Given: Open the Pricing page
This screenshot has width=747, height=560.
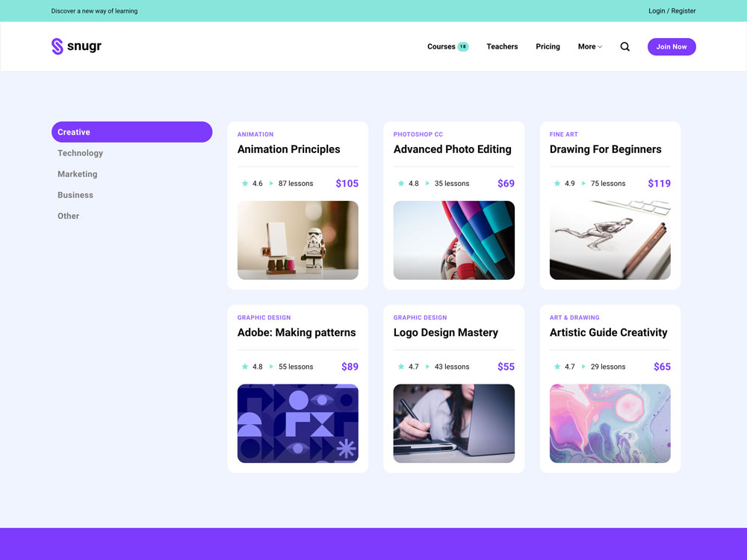Looking at the screenshot, I should (x=548, y=46).
